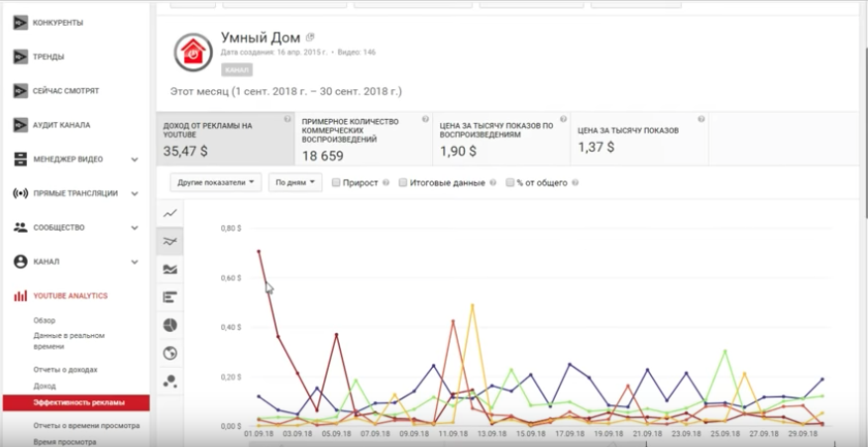The height and width of the screenshot is (447, 868).
Task: Click help icon on коммерческих воспроизведений card
Action: click(x=425, y=119)
